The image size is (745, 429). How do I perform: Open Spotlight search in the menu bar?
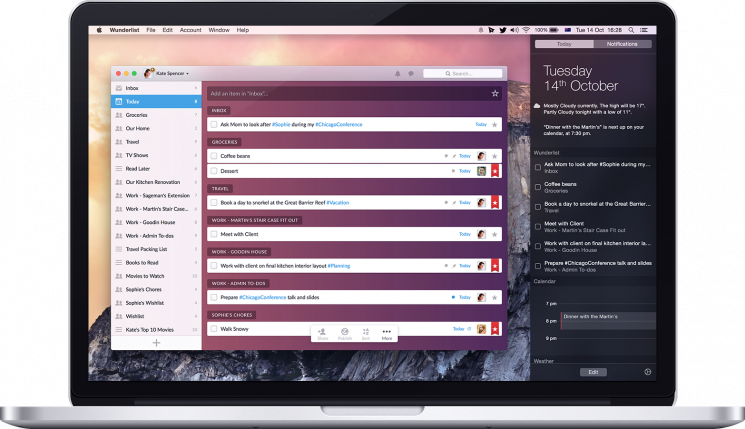(x=631, y=30)
